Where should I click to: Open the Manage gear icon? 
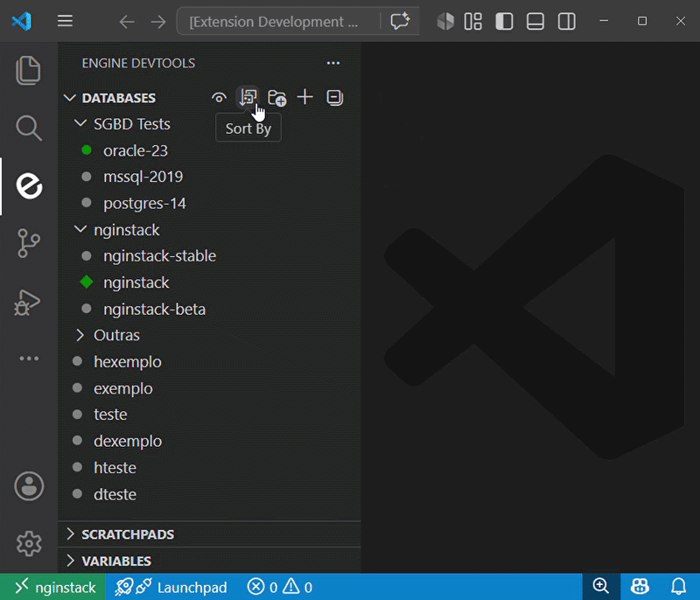click(29, 543)
